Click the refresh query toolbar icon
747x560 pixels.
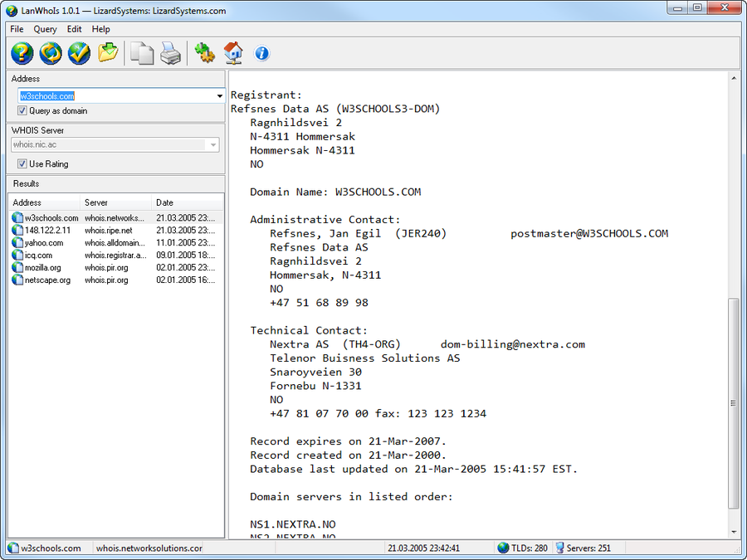51,53
